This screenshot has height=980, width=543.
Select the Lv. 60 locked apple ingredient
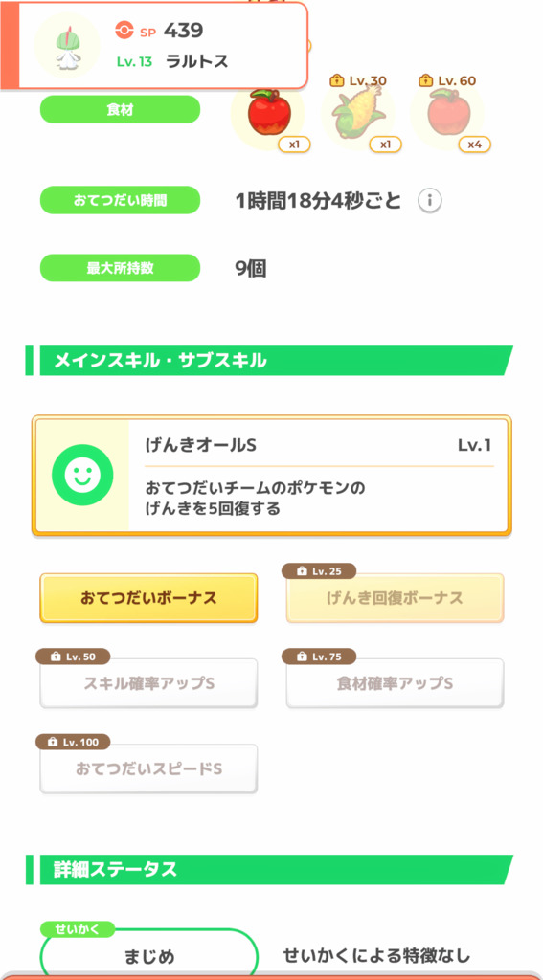tap(446, 113)
